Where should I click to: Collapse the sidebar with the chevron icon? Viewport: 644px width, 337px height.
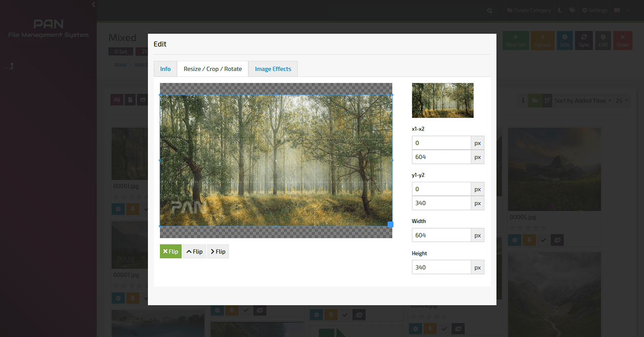pos(93,5)
